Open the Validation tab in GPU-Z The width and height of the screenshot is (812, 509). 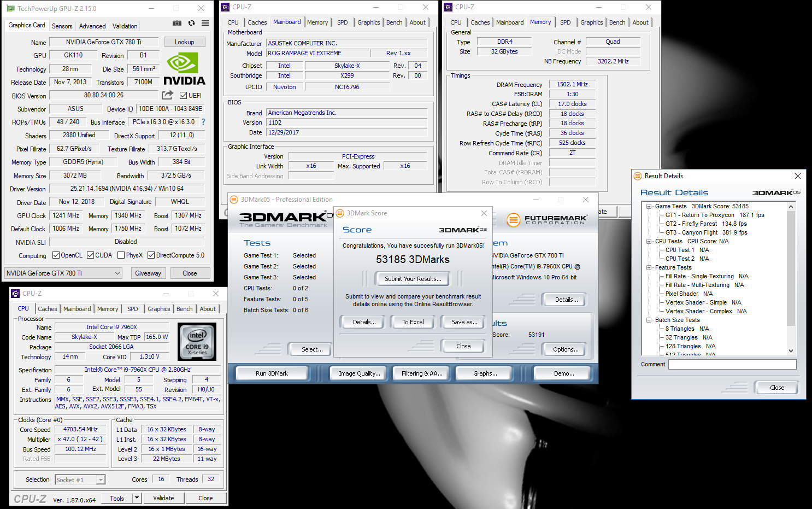click(125, 26)
